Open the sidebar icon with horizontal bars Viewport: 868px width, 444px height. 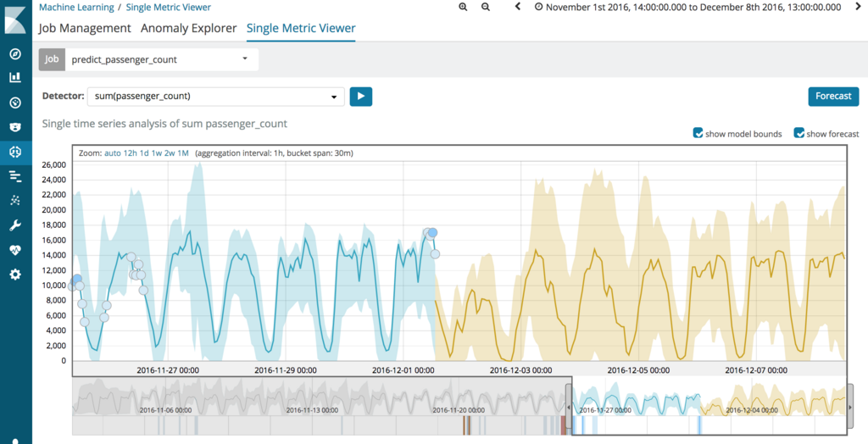(x=15, y=176)
